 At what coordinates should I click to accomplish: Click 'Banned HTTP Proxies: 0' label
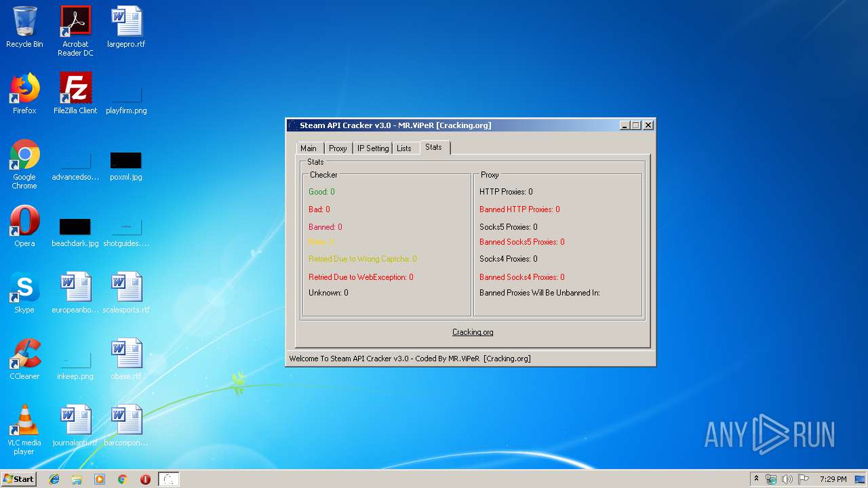click(x=519, y=209)
